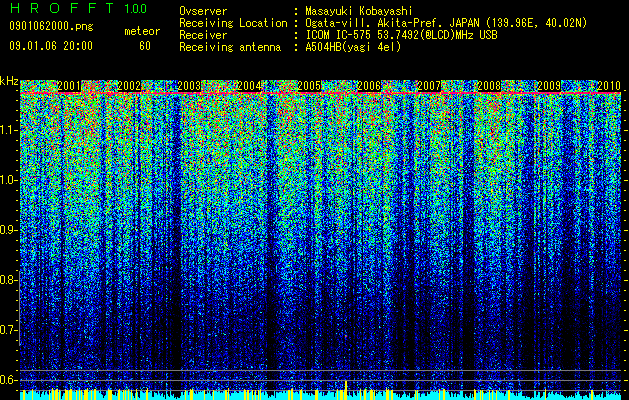
Task: Click the 0.8 kHz axis label
Action: tap(9, 280)
